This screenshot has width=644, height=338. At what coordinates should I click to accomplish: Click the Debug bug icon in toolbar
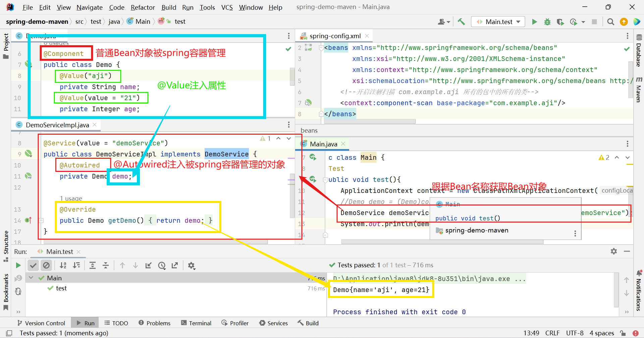point(547,22)
